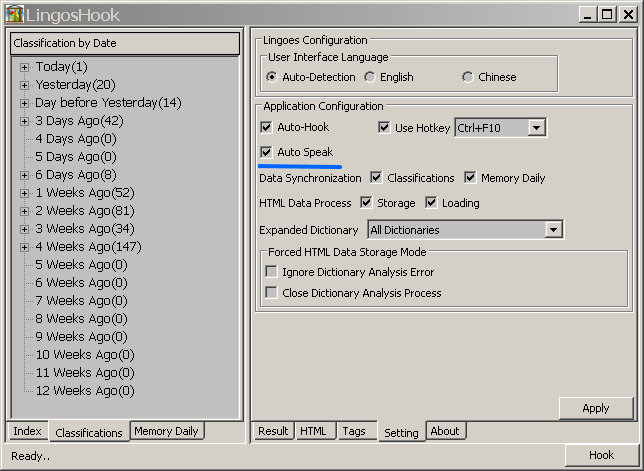Expand the 2 Weeks Ago(81) node
This screenshot has width=644, height=471.
click(24, 211)
